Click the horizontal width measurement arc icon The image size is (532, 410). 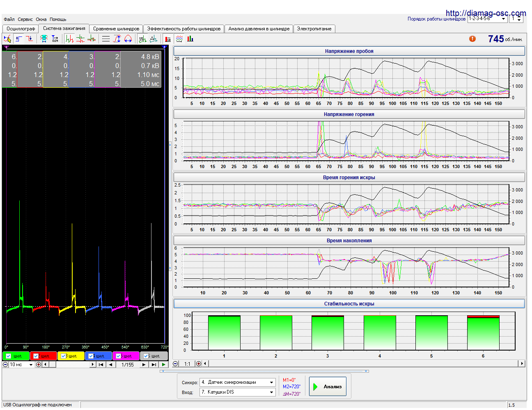click(x=128, y=39)
